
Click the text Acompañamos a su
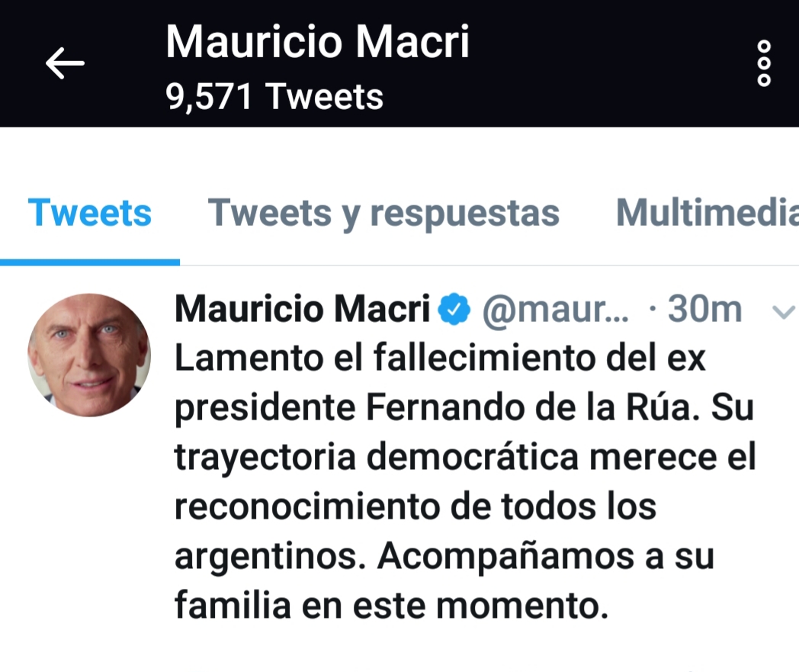coord(546,558)
